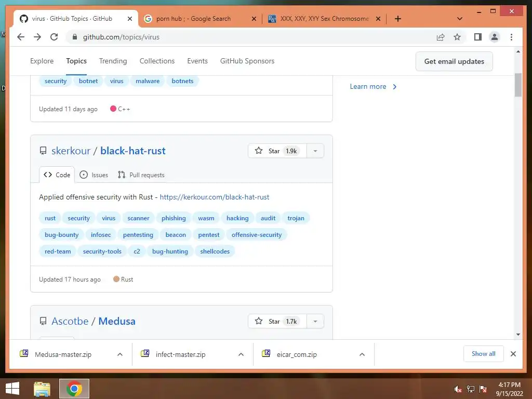
Task: Click the taskbar clock showing 4:17 PM
Action: (509, 389)
